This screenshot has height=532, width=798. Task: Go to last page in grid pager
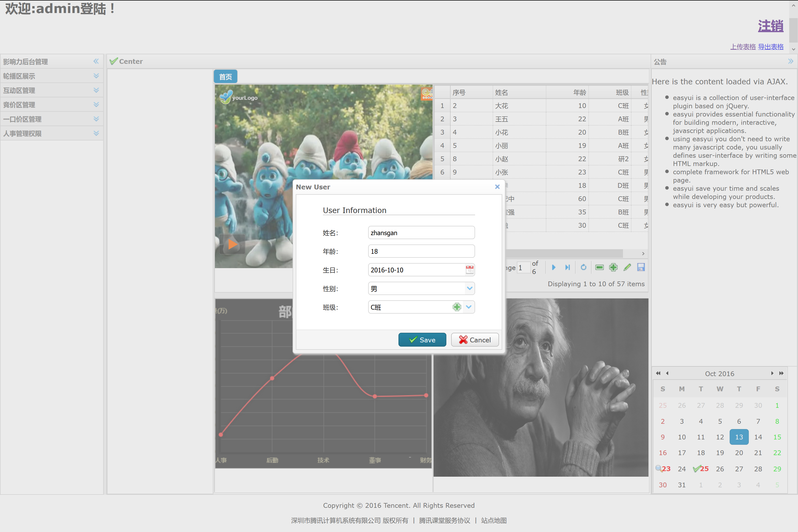pyautogui.click(x=568, y=267)
